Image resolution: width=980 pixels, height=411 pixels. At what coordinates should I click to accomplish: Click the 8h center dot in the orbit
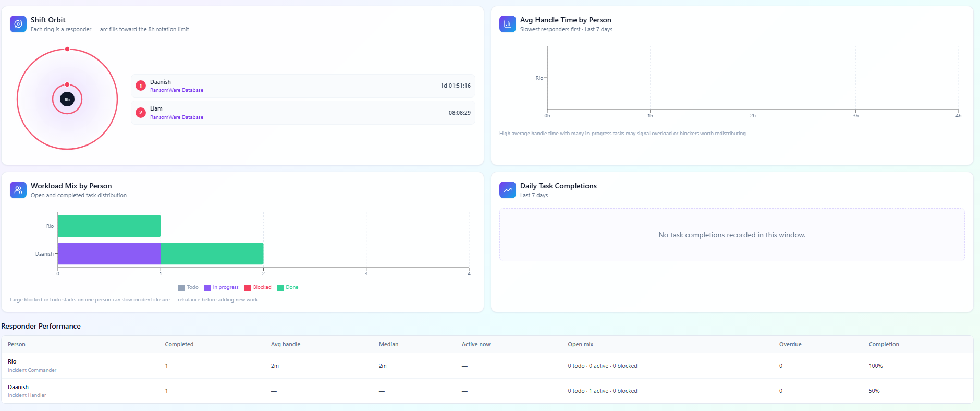[x=67, y=99]
